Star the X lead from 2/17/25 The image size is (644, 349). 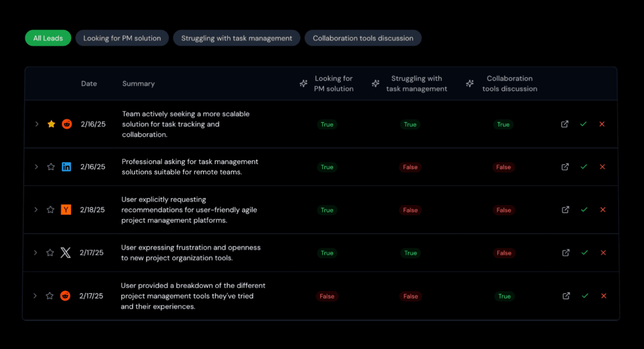(x=50, y=253)
